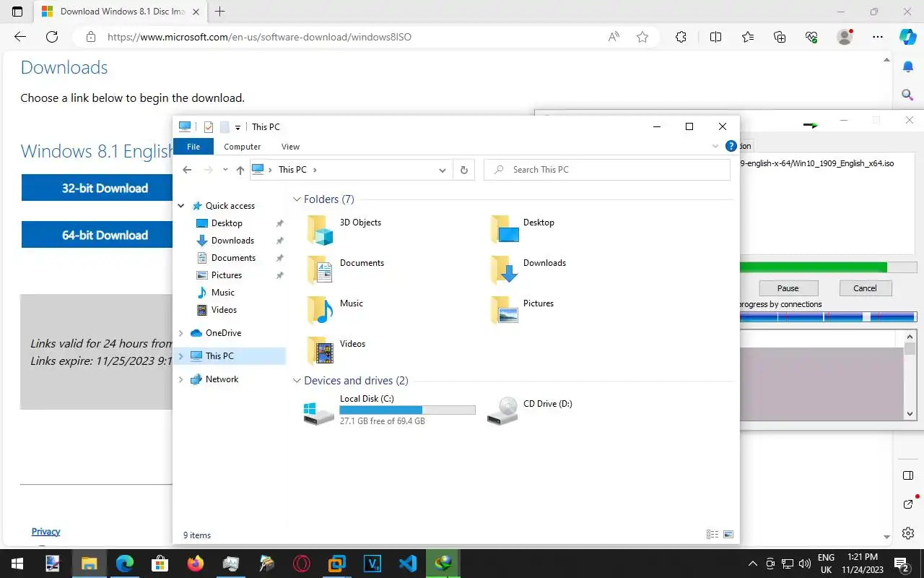Go back in Edge browser
This screenshot has width=924, height=578.
pyautogui.click(x=20, y=37)
